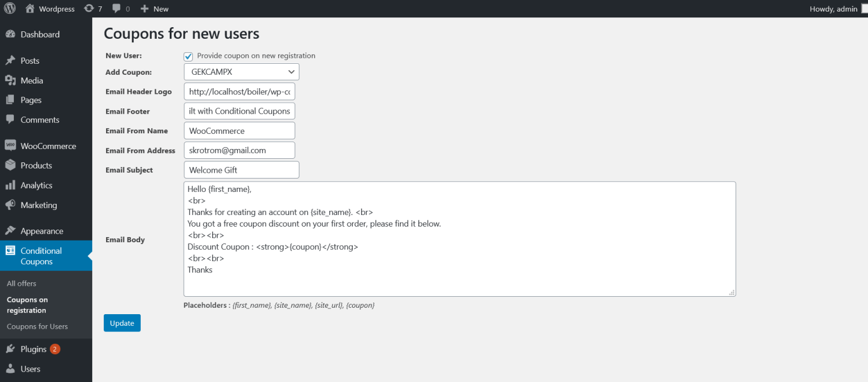Open the Add Coupon dropdown
The width and height of the screenshot is (868, 382).
242,72
